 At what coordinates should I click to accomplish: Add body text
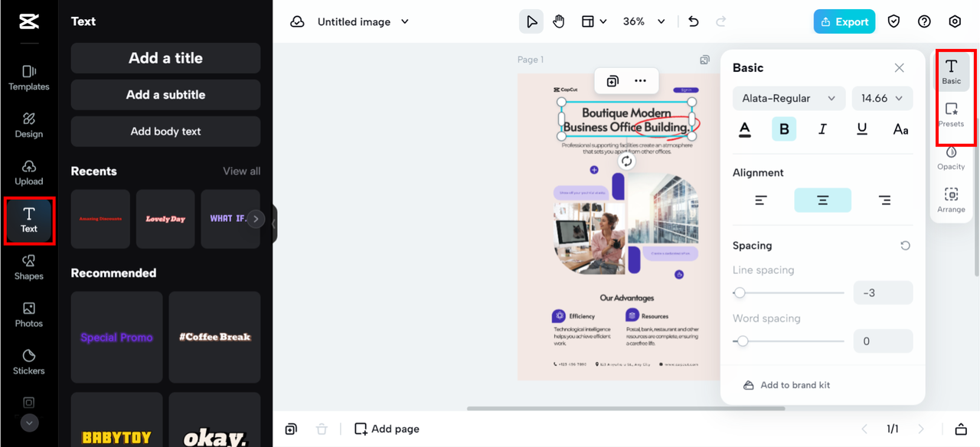coord(165,132)
